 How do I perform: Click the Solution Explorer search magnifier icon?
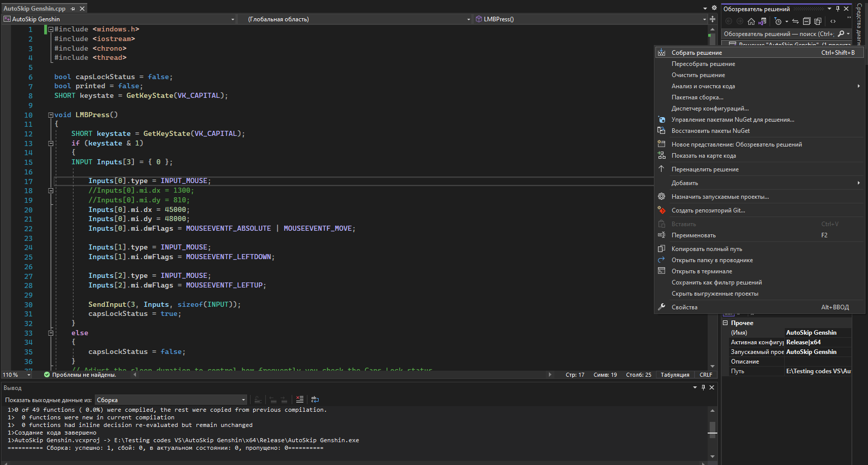click(x=841, y=34)
